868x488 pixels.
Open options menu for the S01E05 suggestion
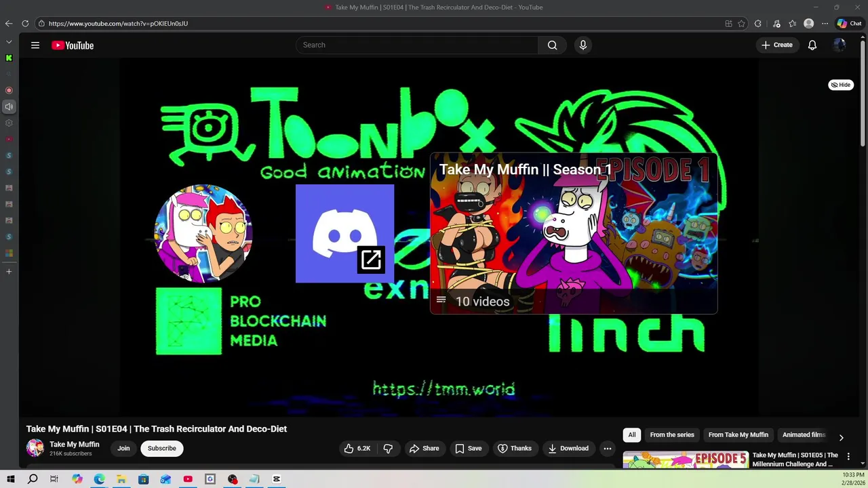click(848, 457)
